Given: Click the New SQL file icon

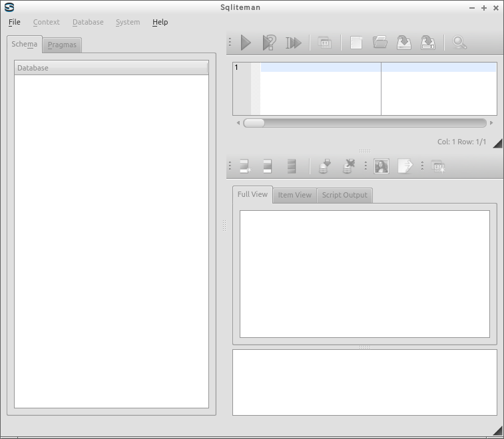Looking at the screenshot, I should click(x=356, y=43).
